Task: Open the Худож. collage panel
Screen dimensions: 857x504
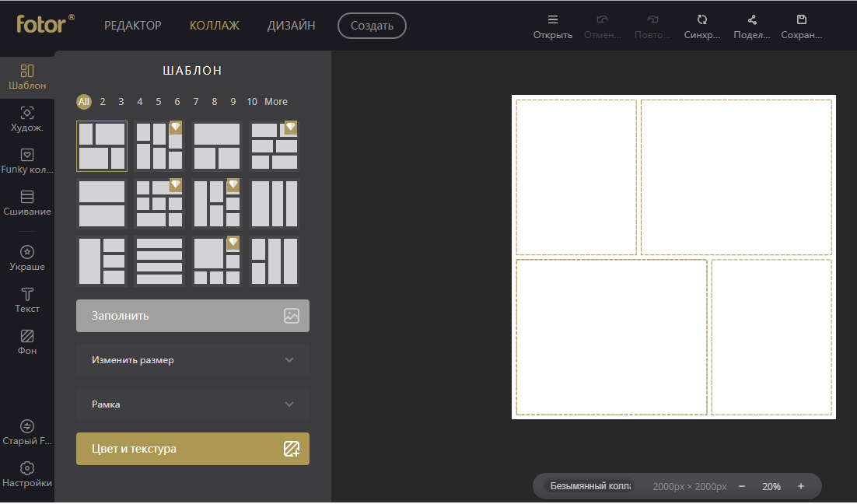Action: click(26, 119)
